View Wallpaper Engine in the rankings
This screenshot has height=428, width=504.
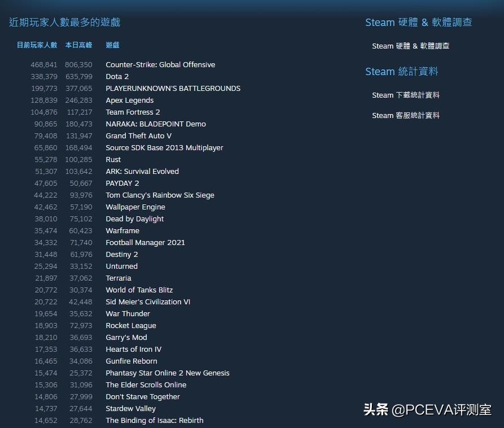point(135,207)
